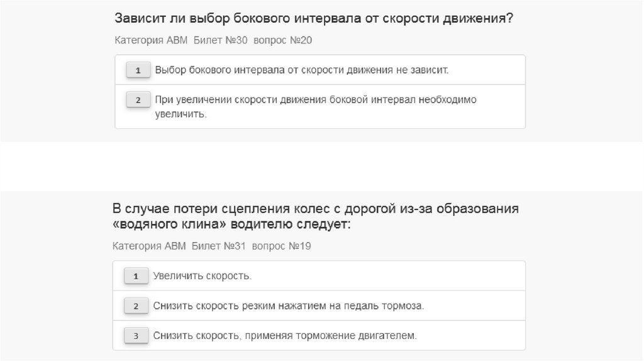This screenshot has width=644, height=361.
Task: Click the 'вопрос №19' label
Action: (281, 246)
